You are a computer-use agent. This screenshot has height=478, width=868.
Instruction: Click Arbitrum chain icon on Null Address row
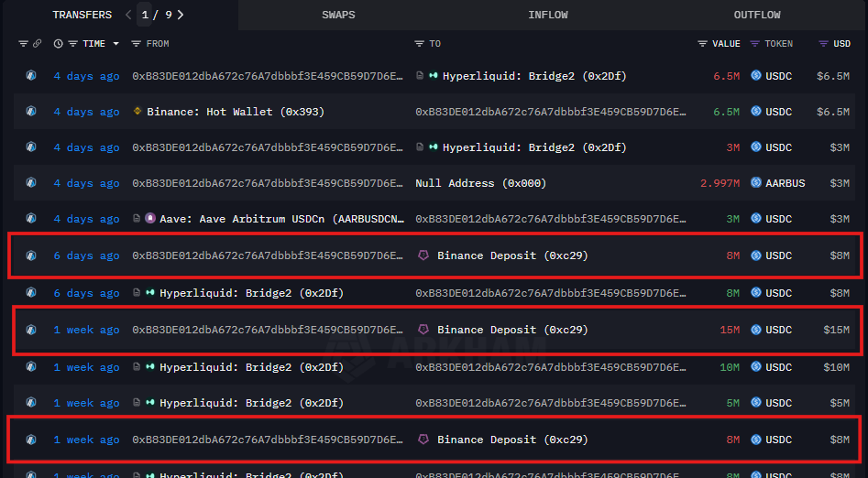click(31, 182)
